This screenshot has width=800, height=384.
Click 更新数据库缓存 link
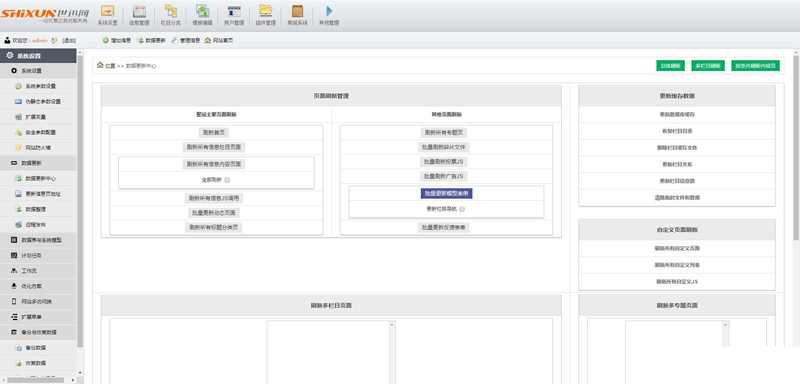[x=677, y=114]
